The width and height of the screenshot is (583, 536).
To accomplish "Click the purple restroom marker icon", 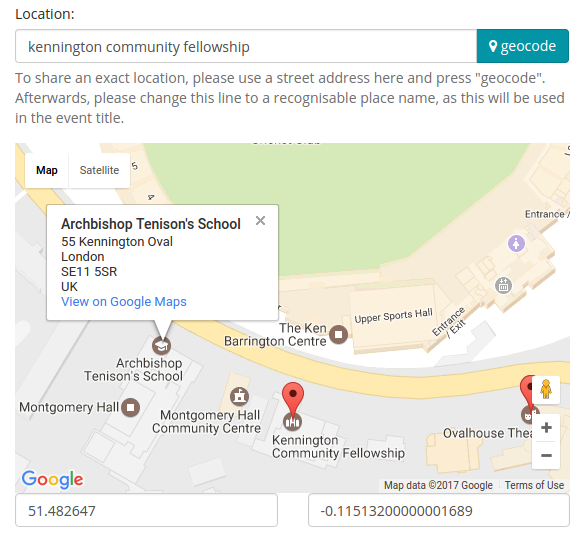I will pos(516,244).
